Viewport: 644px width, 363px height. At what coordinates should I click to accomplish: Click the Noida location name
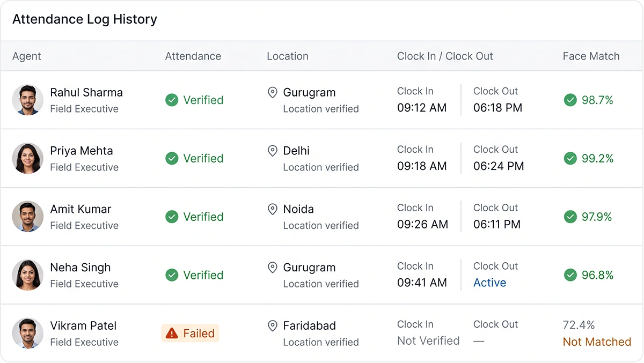(x=298, y=209)
